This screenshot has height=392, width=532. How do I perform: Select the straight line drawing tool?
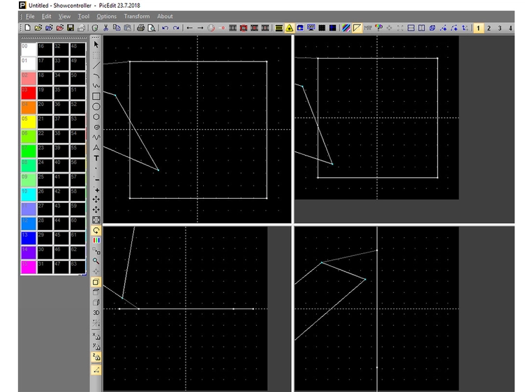click(x=96, y=65)
